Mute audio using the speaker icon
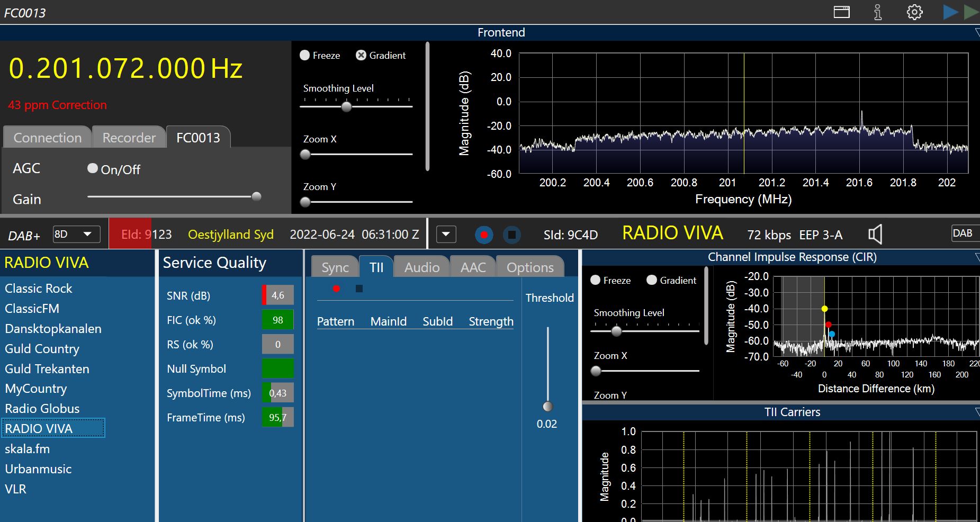Viewport: 980px width, 522px height. (x=875, y=234)
